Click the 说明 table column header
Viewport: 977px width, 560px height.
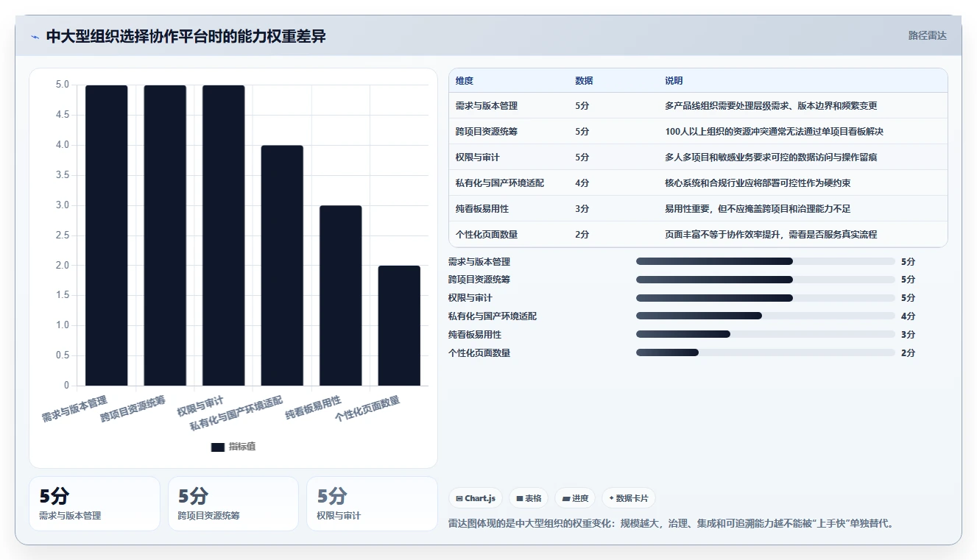674,81
